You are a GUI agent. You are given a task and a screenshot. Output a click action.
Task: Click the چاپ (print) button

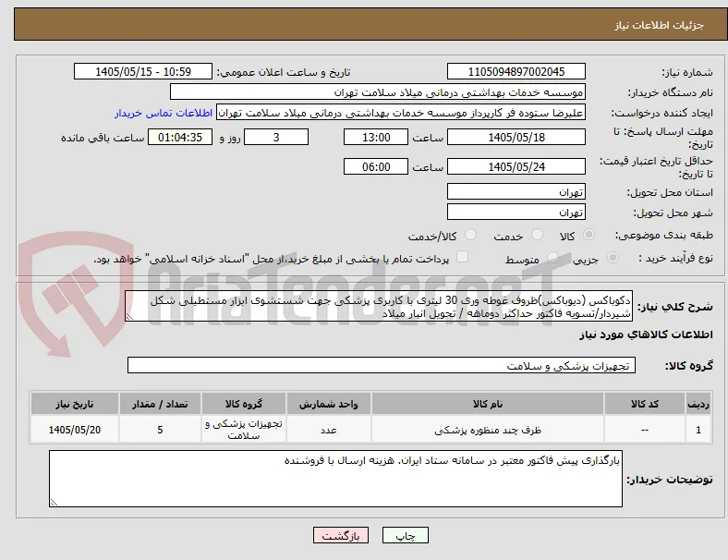pyautogui.click(x=406, y=535)
